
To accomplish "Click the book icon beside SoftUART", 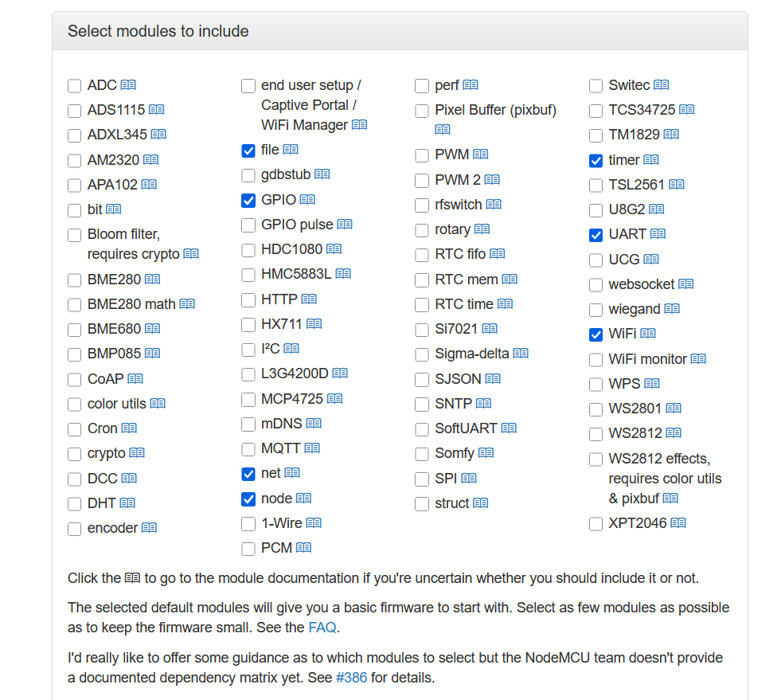I will [x=509, y=428].
